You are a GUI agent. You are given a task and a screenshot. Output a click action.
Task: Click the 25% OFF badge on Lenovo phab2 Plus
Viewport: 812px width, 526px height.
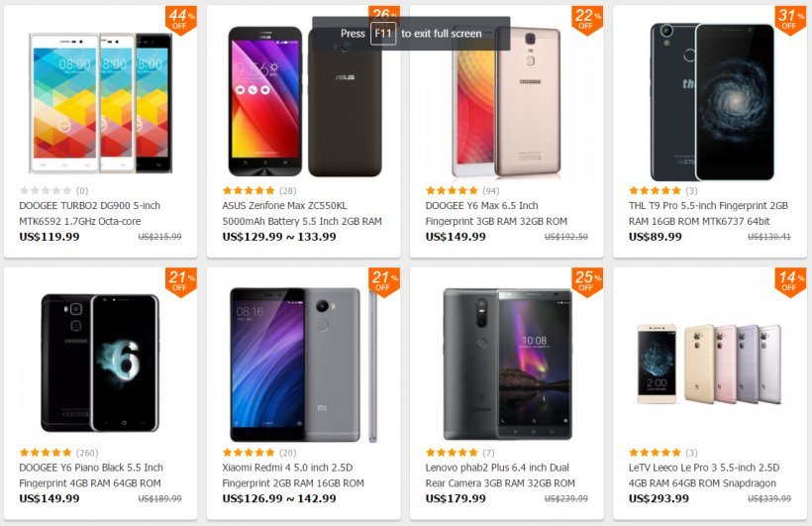coord(587,282)
